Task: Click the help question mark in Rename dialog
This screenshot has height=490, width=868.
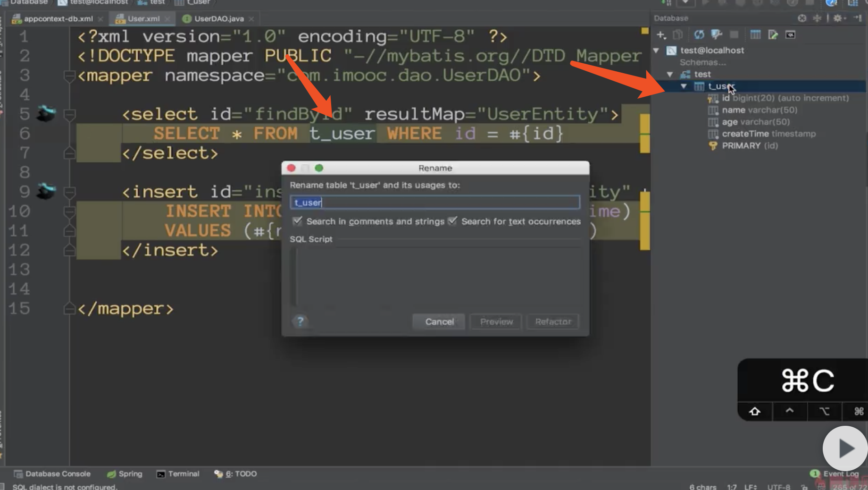Action: (x=300, y=321)
